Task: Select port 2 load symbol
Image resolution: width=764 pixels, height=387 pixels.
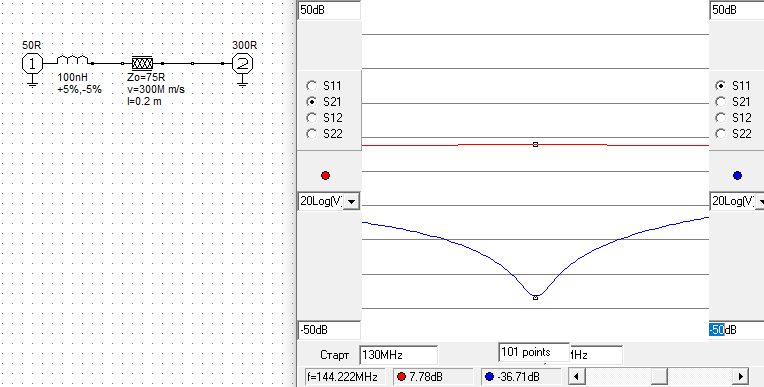Action: tap(242, 64)
